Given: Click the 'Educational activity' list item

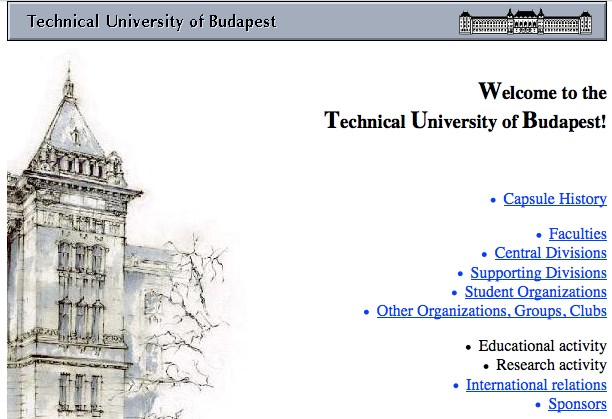Looking at the screenshot, I should click(x=542, y=346).
